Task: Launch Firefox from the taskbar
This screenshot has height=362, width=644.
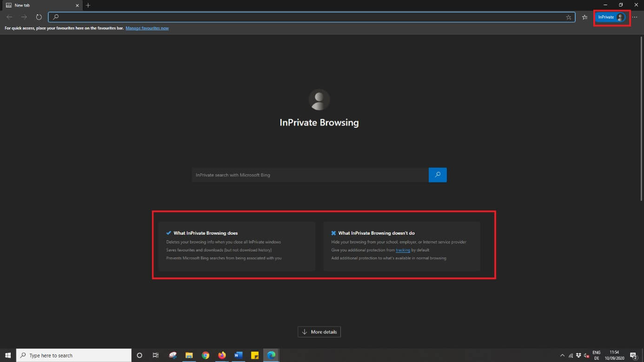Action: 222,355
